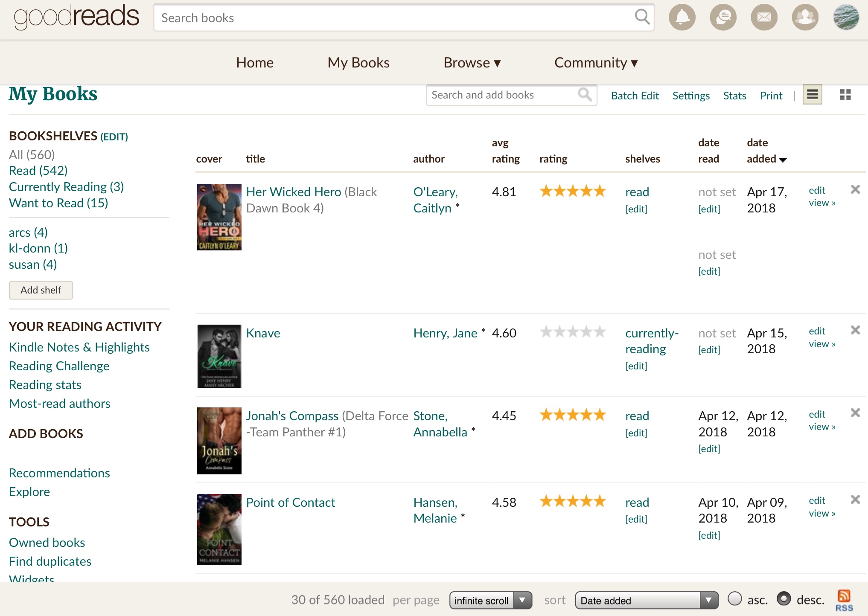
Task: Open the per page infinite scroll dropdown
Action: click(490, 600)
